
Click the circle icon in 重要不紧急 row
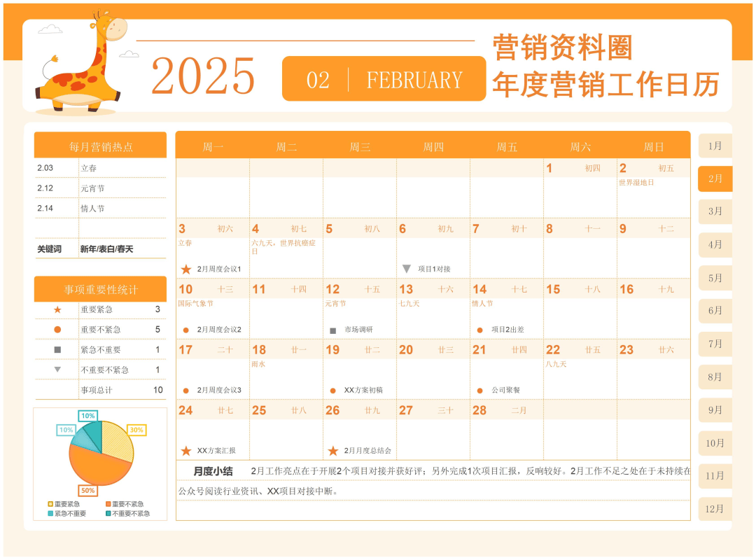point(57,330)
